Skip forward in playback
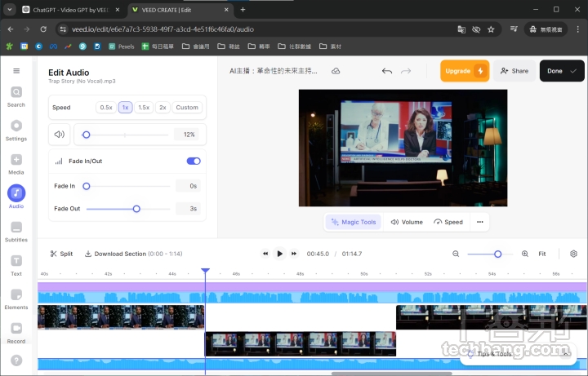This screenshot has width=588, height=376. tap(294, 254)
